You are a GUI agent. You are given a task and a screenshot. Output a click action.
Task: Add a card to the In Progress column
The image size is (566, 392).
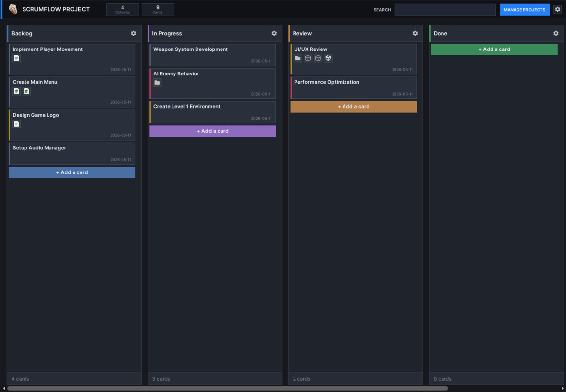coord(213,131)
